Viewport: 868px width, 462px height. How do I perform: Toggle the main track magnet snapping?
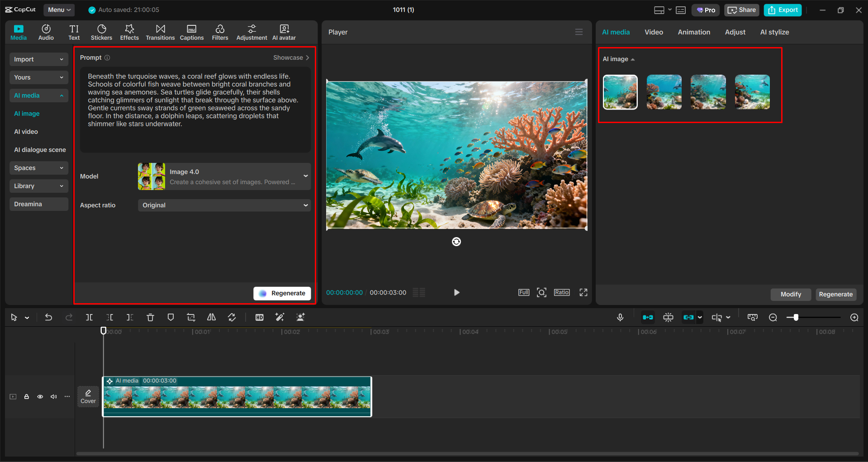coord(648,317)
